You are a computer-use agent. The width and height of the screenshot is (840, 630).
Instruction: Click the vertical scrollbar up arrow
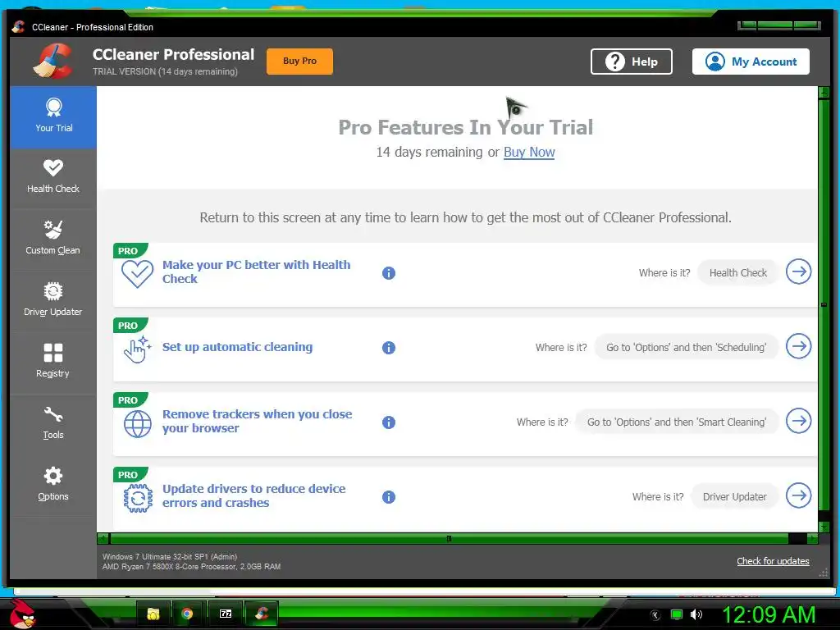pyautogui.click(x=824, y=92)
